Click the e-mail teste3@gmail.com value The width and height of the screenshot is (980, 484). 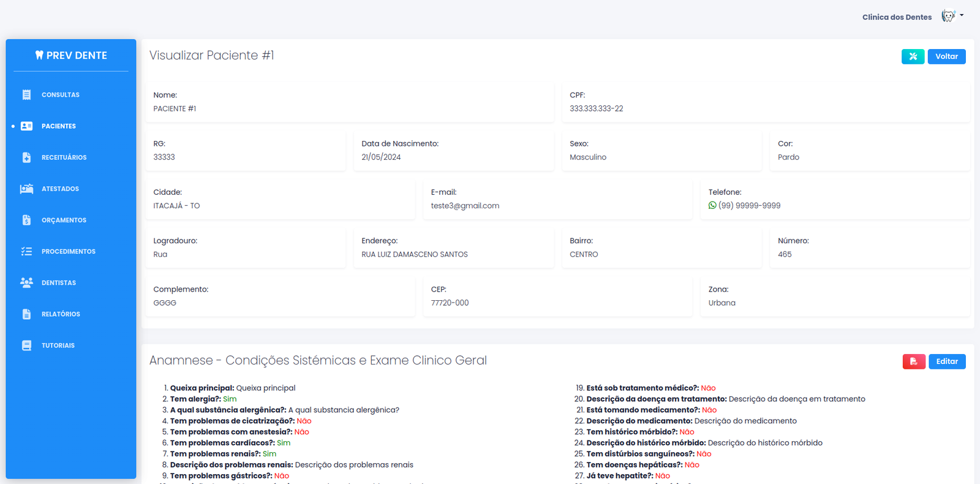pyautogui.click(x=465, y=206)
